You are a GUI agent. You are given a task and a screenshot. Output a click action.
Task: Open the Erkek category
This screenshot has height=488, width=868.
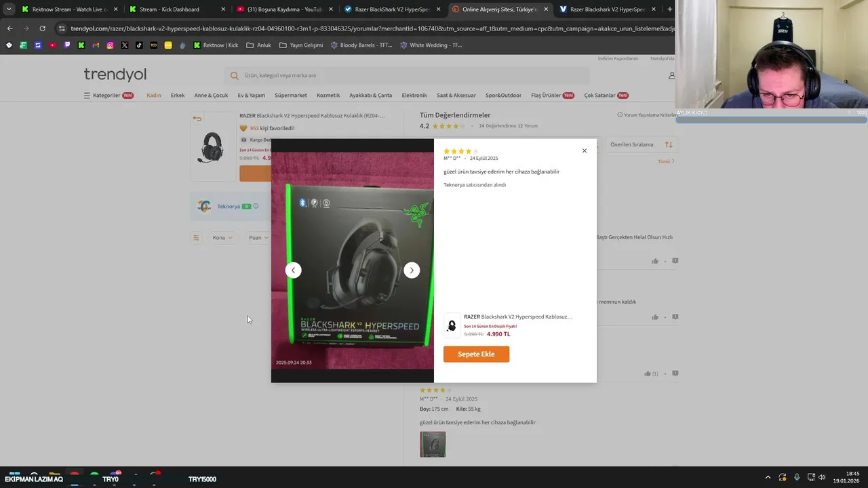pyautogui.click(x=178, y=96)
